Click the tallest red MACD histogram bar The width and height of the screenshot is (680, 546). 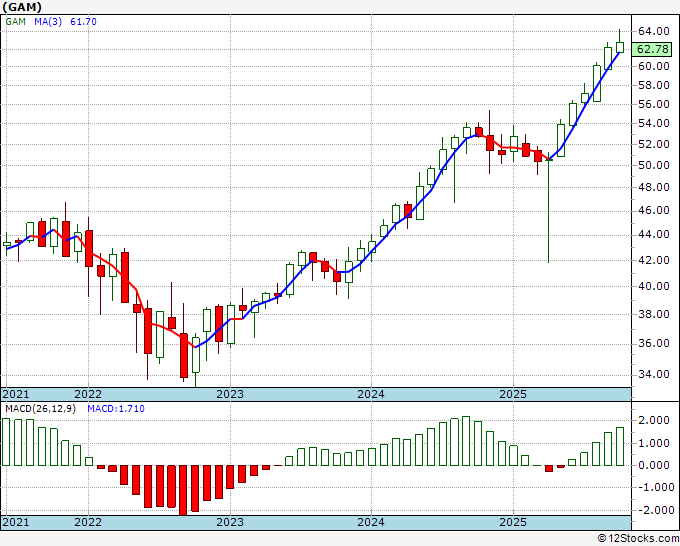click(183, 490)
